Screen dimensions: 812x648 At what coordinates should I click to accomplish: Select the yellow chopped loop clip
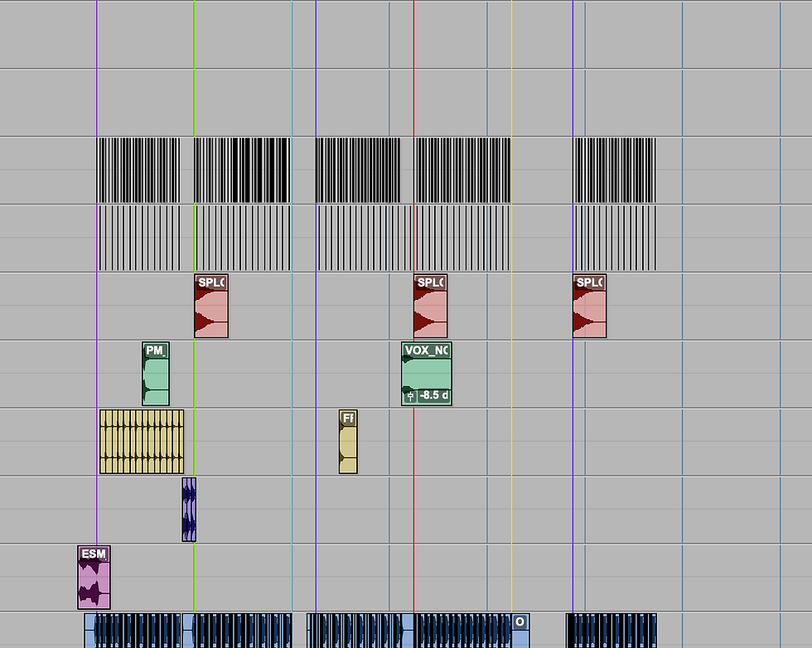(141, 442)
